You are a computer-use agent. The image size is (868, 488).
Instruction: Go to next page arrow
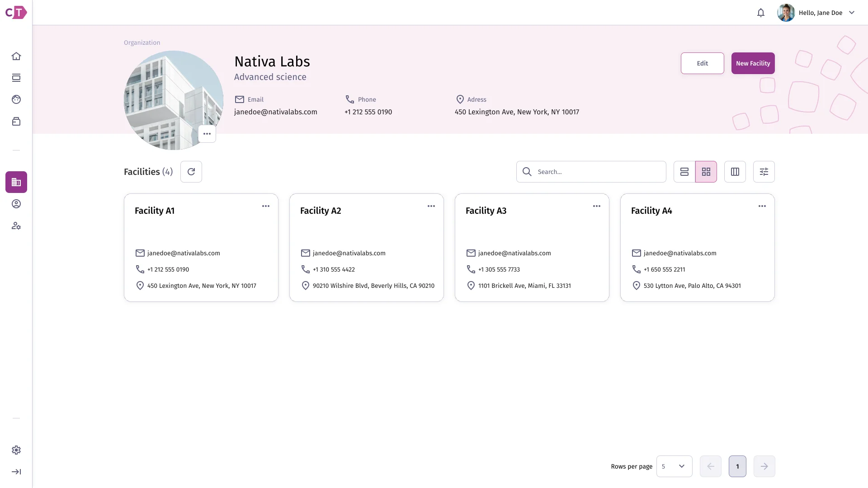pos(764,466)
